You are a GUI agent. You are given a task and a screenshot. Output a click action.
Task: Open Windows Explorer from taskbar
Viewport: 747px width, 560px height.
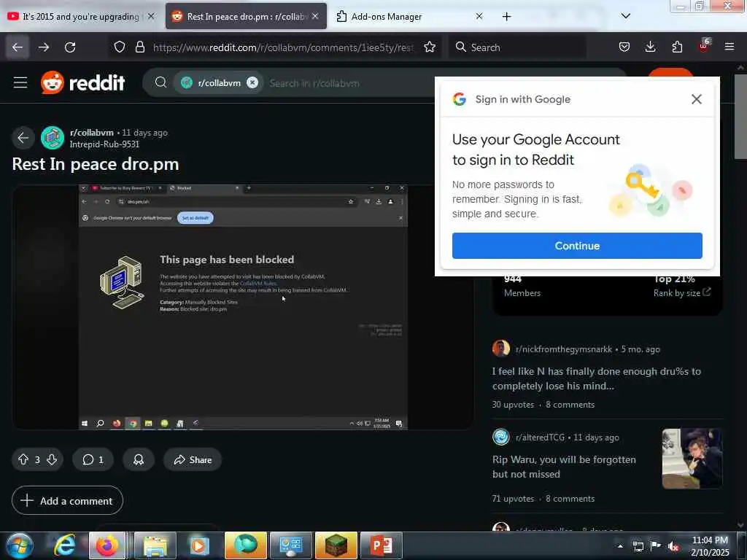(155, 545)
